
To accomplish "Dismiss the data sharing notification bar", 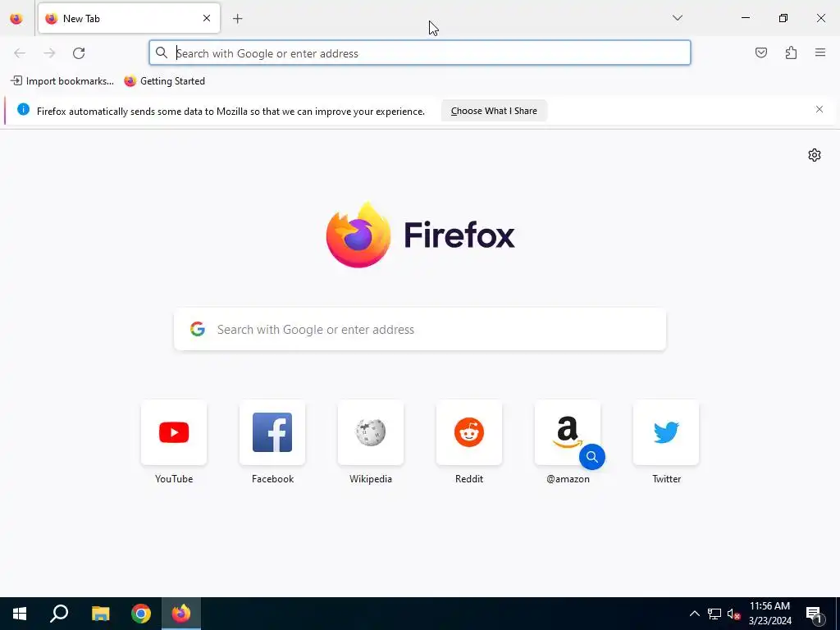I will point(819,109).
